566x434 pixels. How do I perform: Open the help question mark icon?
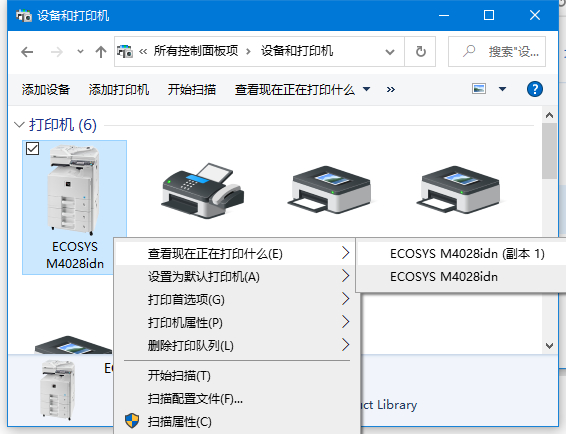(535, 89)
